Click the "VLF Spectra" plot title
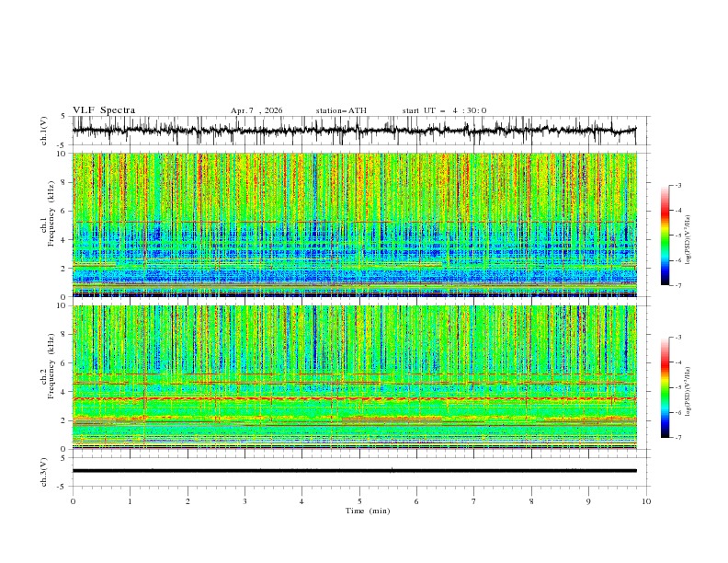728x563 pixels. click(x=104, y=110)
